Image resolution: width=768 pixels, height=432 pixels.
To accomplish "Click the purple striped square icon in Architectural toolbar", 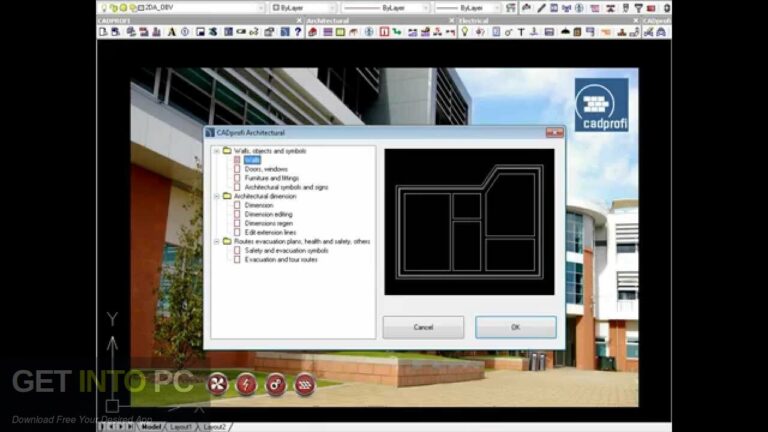I will 327,32.
